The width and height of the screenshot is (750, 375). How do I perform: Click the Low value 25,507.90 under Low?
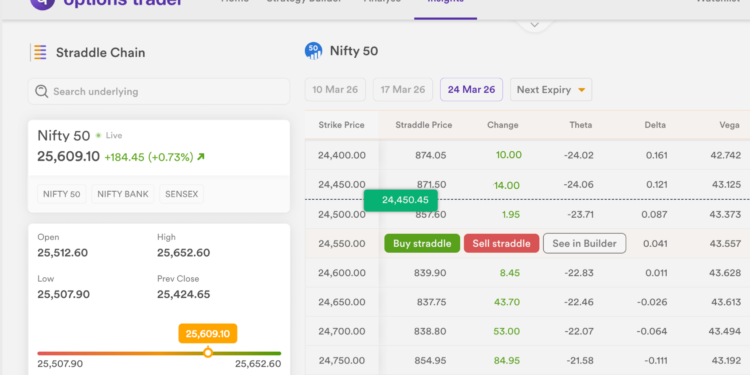[64, 294]
